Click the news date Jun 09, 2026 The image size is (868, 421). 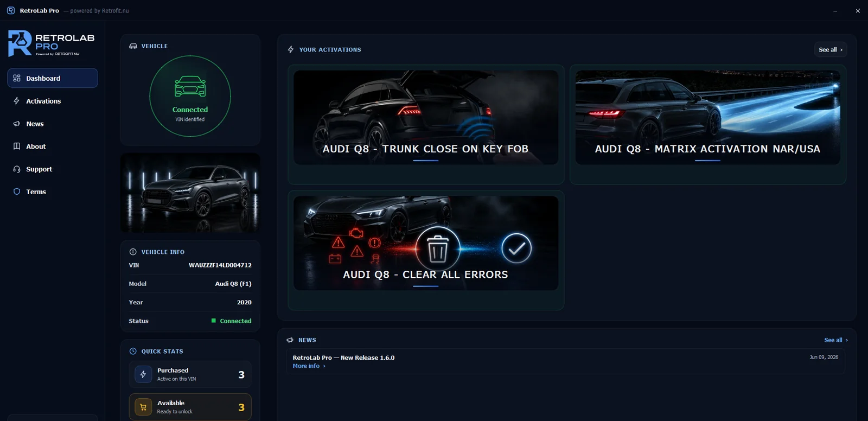click(x=824, y=357)
